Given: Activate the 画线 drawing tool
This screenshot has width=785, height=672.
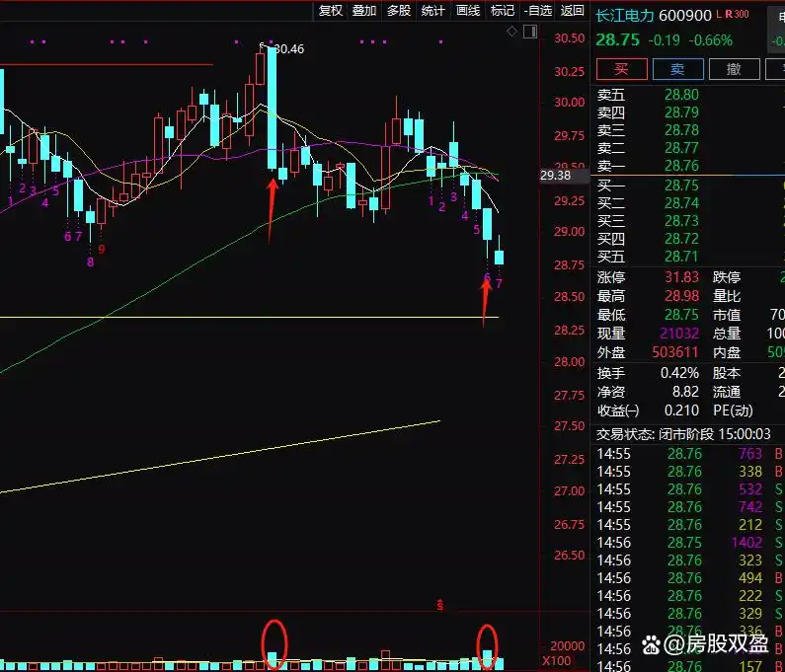Looking at the screenshot, I should [x=467, y=11].
